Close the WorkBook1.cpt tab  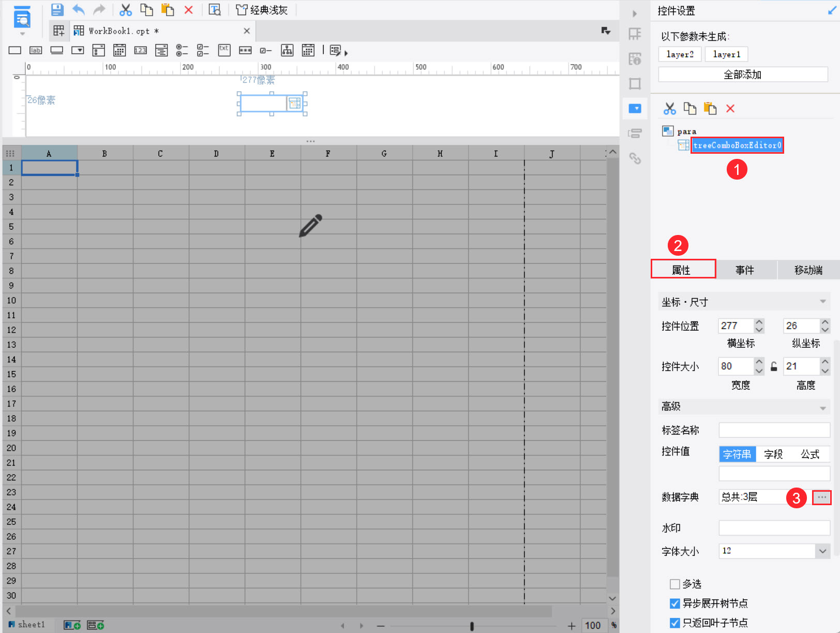click(x=247, y=31)
